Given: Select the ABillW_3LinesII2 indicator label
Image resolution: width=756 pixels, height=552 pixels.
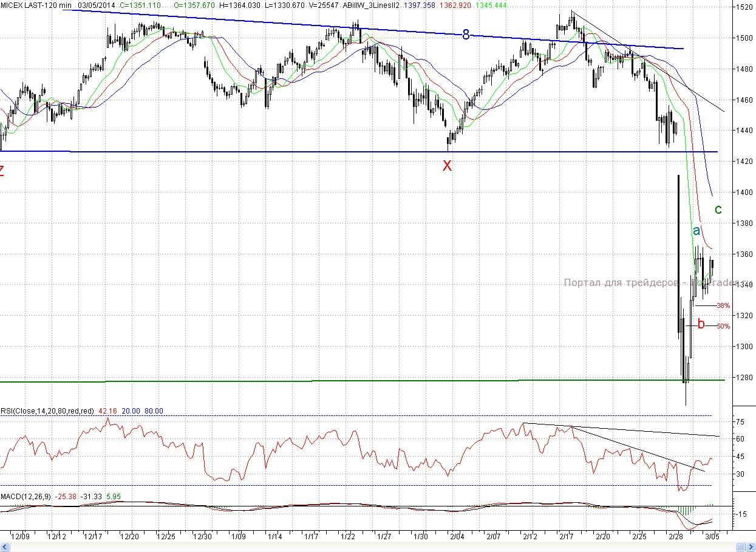Looking at the screenshot, I should tap(370, 5).
